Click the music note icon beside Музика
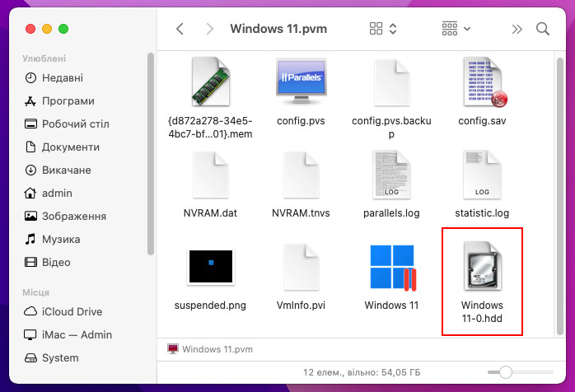This screenshot has width=575, height=392. (30, 239)
